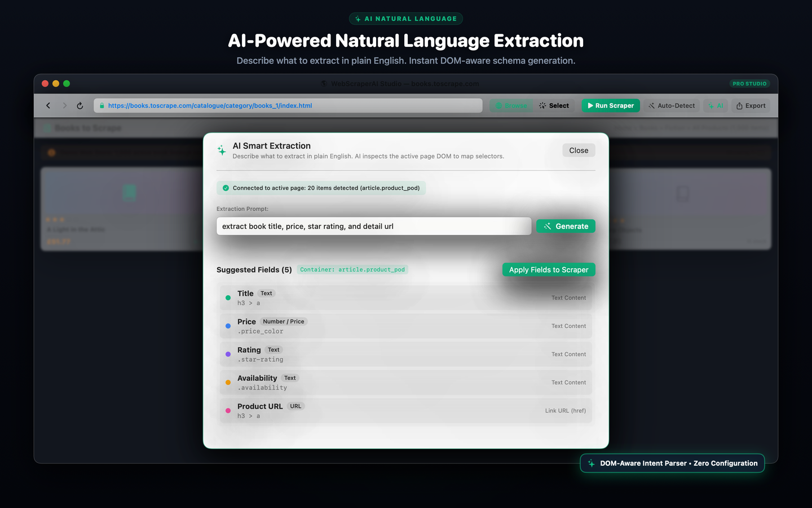Click the .availability selector text
This screenshot has height=508, width=812.
tap(262, 388)
